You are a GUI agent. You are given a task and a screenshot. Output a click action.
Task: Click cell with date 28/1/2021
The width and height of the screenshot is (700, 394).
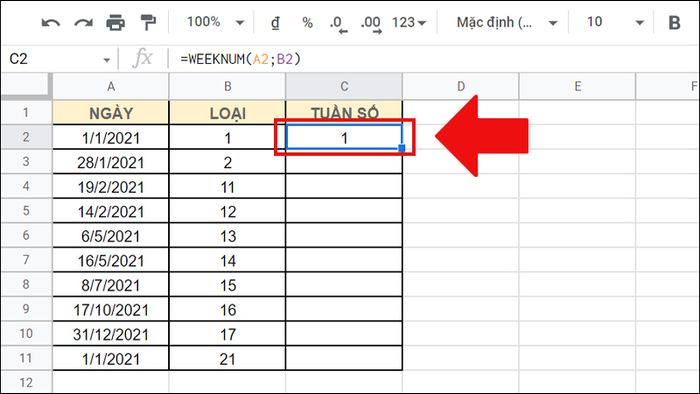click(x=111, y=162)
